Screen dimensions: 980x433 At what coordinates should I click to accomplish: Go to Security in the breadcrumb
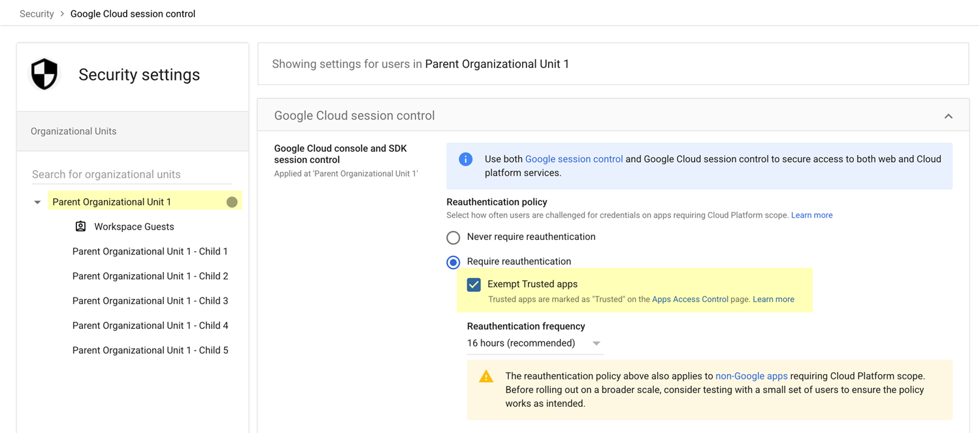(37, 14)
